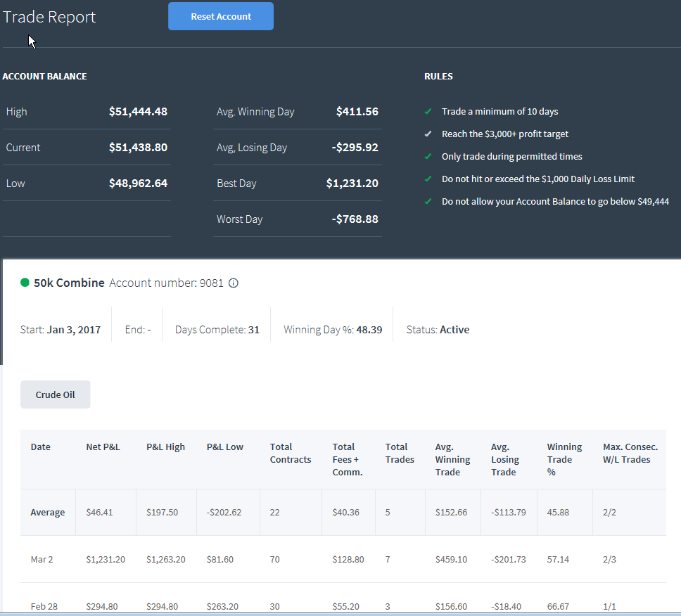Click checkmark beside Trade a minimum of 10 days

(428, 112)
